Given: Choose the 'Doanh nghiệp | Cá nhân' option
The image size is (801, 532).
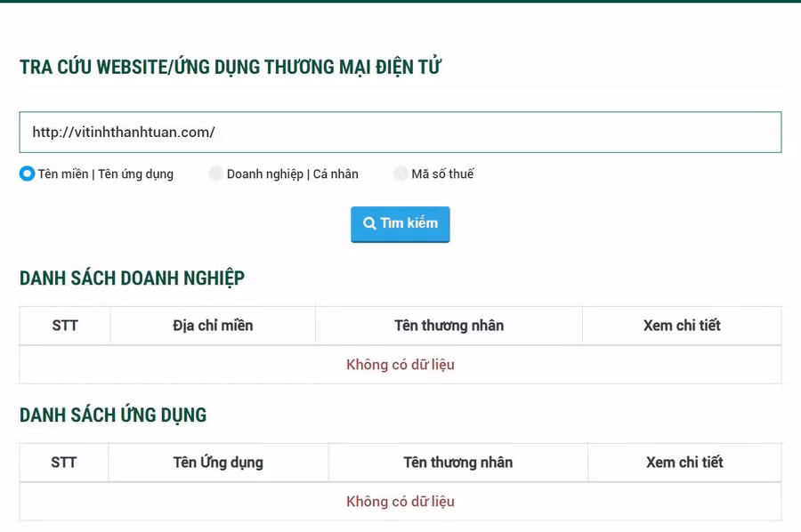Looking at the screenshot, I should pyautogui.click(x=216, y=173).
